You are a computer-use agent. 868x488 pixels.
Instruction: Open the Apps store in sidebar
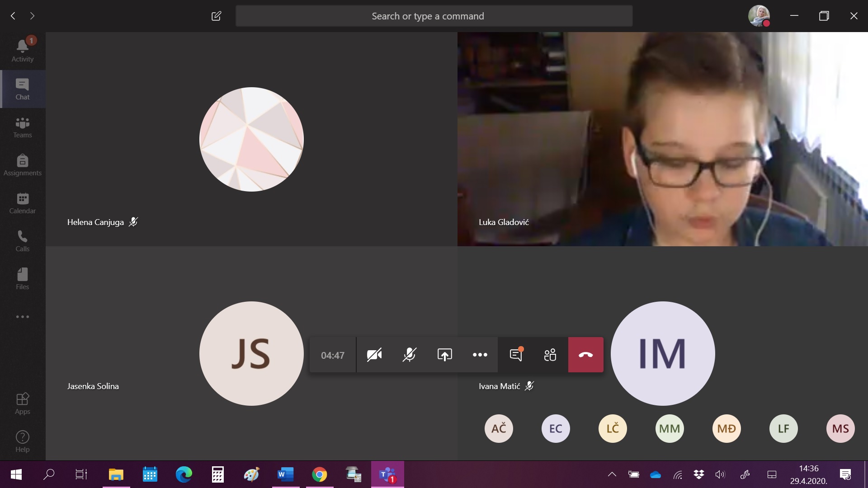(x=23, y=404)
